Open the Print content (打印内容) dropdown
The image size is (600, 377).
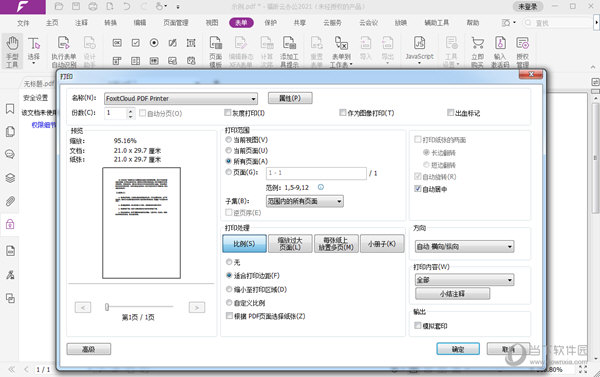click(464, 280)
